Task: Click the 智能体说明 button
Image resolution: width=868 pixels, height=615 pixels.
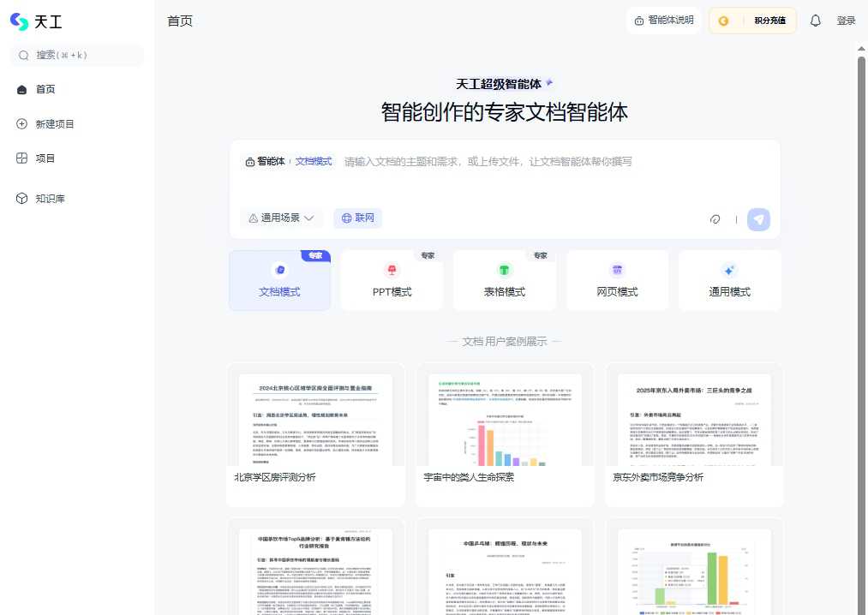Action: [663, 21]
